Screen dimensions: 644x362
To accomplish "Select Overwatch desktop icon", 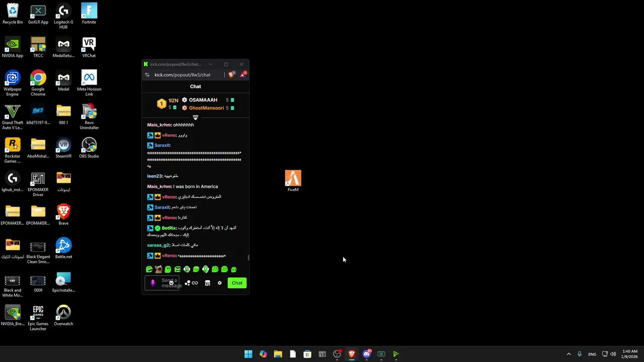I will coord(63,315).
